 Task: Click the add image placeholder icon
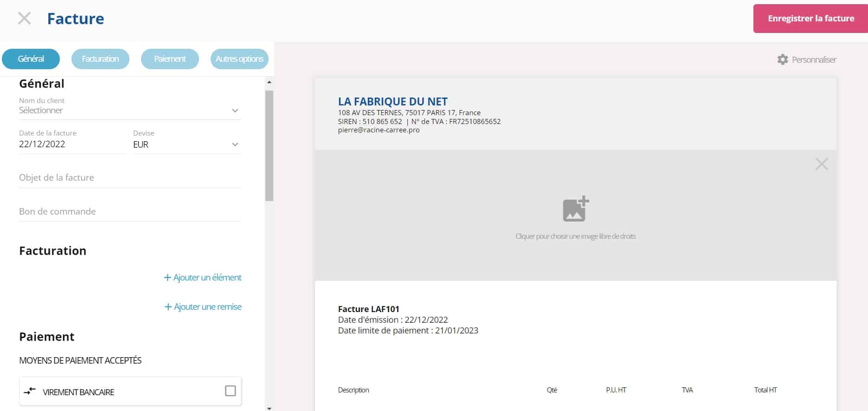click(575, 209)
